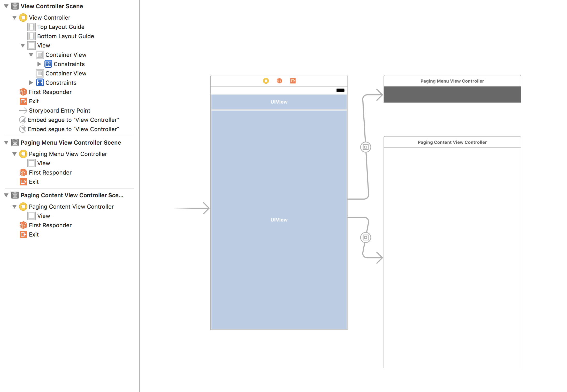The height and width of the screenshot is (392, 567).
Task: Collapse the View Controller Scene disclosure triangle
Action: pos(6,6)
